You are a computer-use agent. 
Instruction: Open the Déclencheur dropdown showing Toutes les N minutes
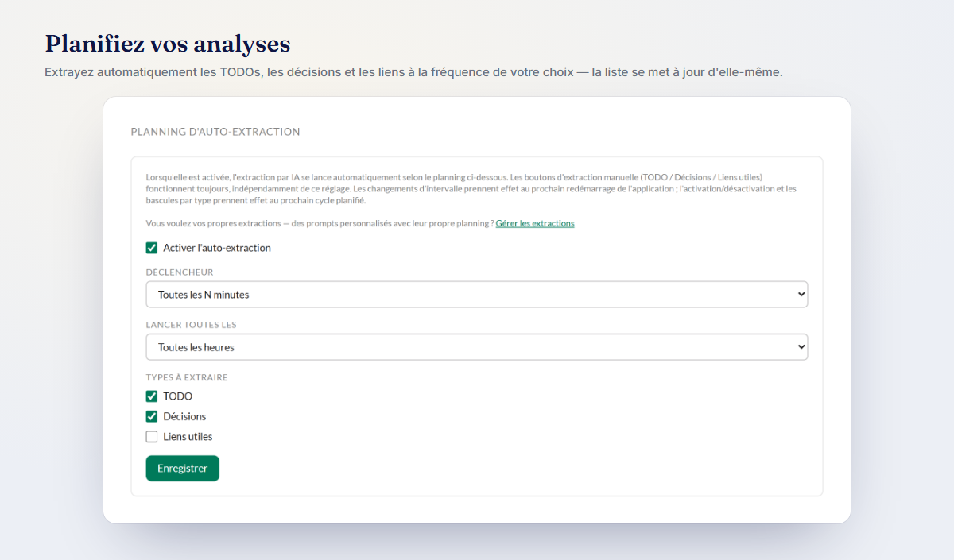click(x=477, y=294)
